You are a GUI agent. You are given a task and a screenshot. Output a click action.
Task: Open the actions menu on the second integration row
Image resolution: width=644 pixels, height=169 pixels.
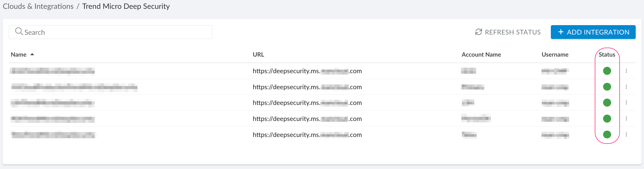pyautogui.click(x=627, y=87)
